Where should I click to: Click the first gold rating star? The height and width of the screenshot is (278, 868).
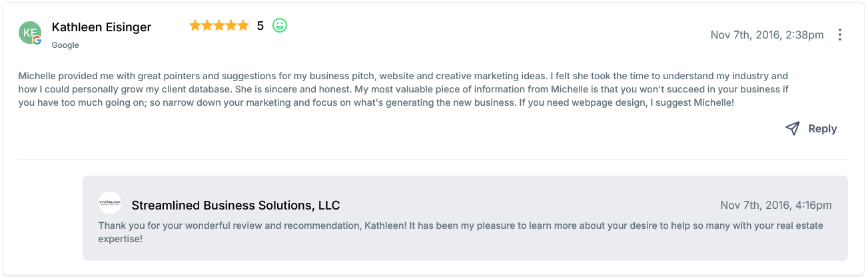pyautogui.click(x=195, y=26)
